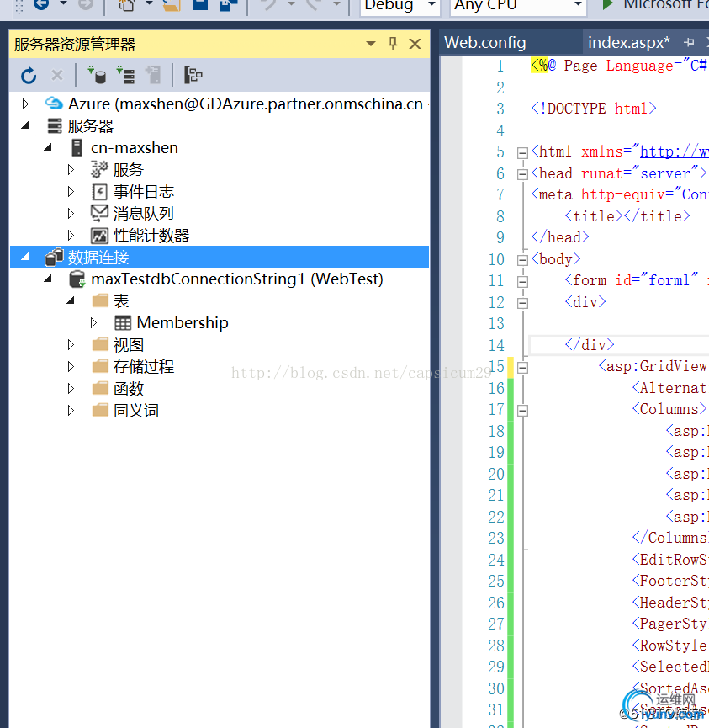
Task: Refresh the Server Explorer tree
Action: pyautogui.click(x=29, y=75)
